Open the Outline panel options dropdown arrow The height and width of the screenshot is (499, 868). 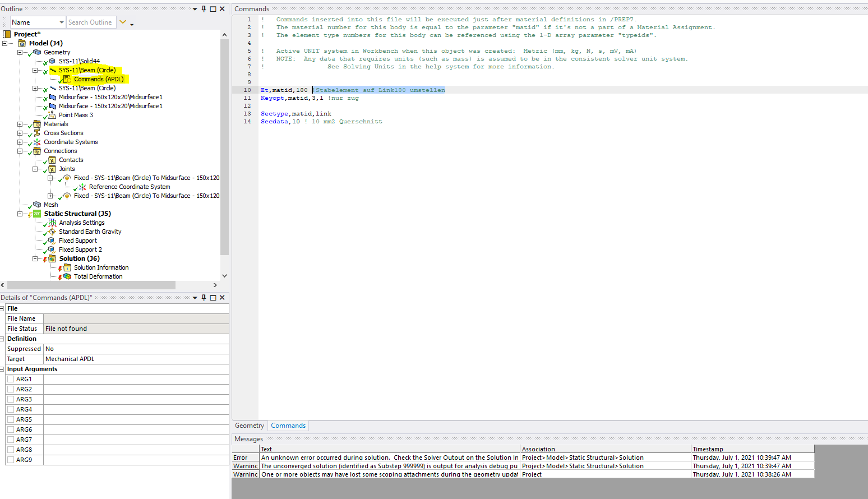click(195, 9)
